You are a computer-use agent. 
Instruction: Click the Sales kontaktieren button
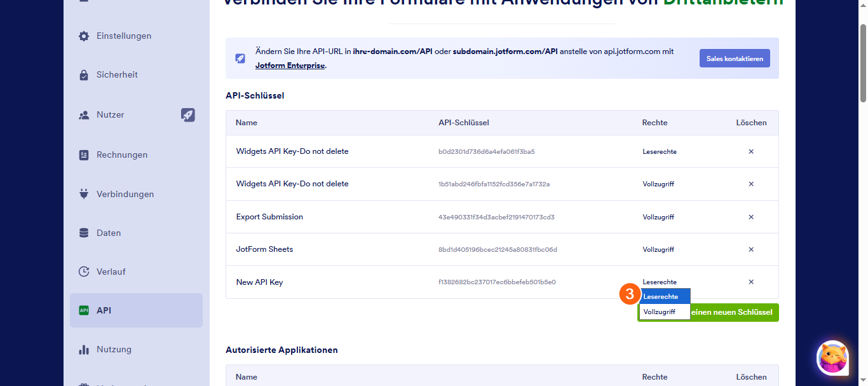coord(735,59)
